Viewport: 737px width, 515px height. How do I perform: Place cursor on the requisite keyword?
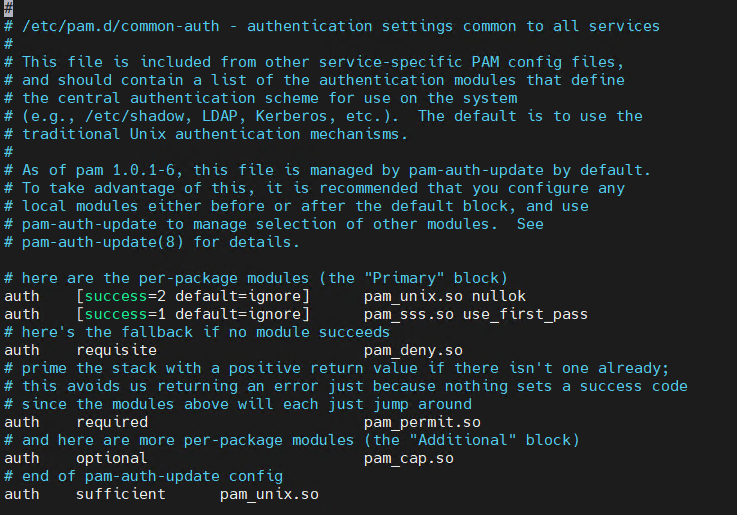point(116,350)
